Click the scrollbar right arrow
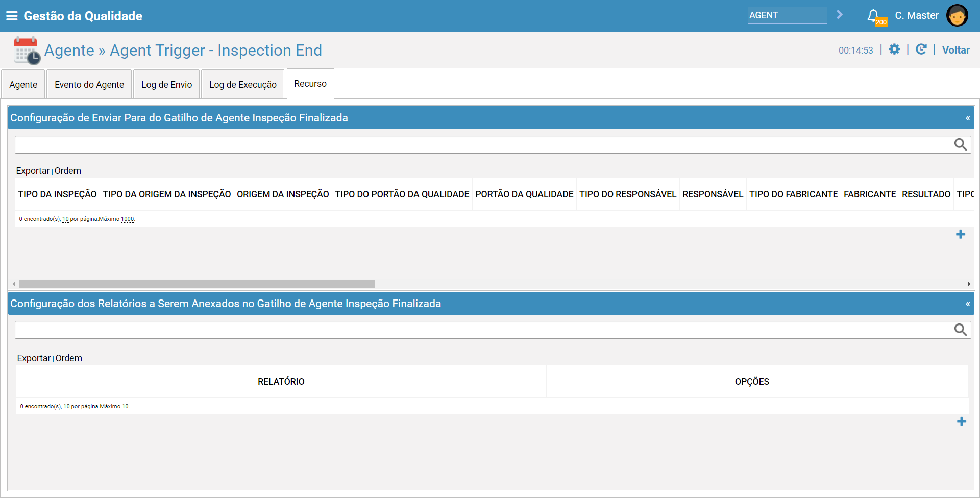 tap(969, 284)
